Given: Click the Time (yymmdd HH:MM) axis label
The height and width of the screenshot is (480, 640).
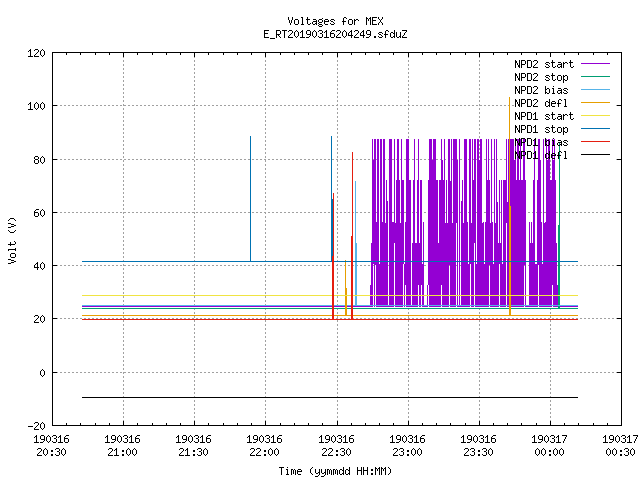Looking at the screenshot, I should tap(335, 471).
